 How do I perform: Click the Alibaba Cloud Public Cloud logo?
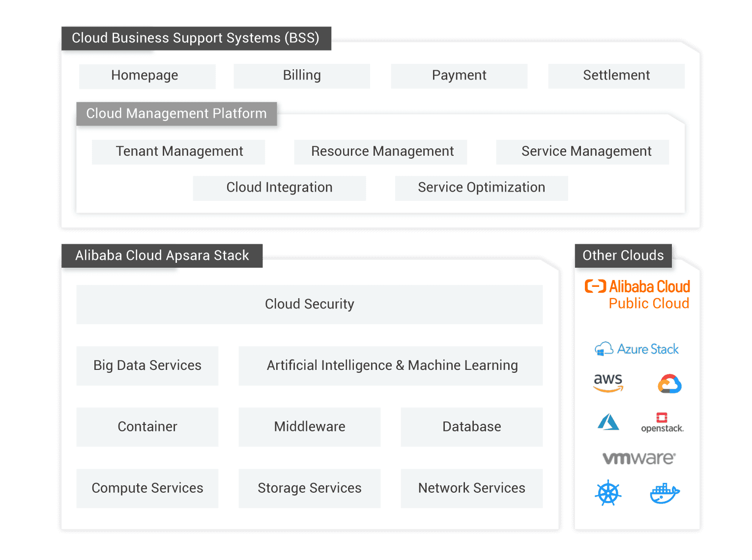(637, 294)
